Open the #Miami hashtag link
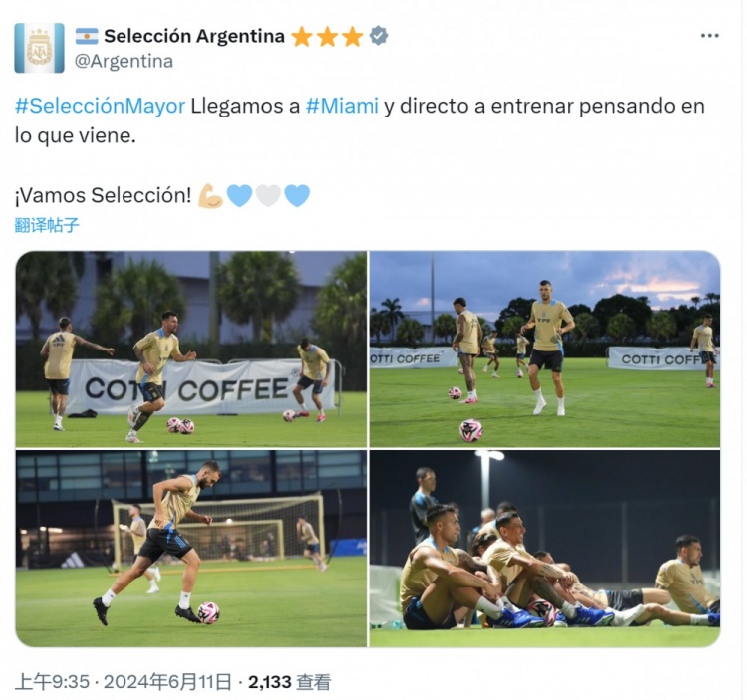This screenshot has height=700, width=747. (342, 106)
